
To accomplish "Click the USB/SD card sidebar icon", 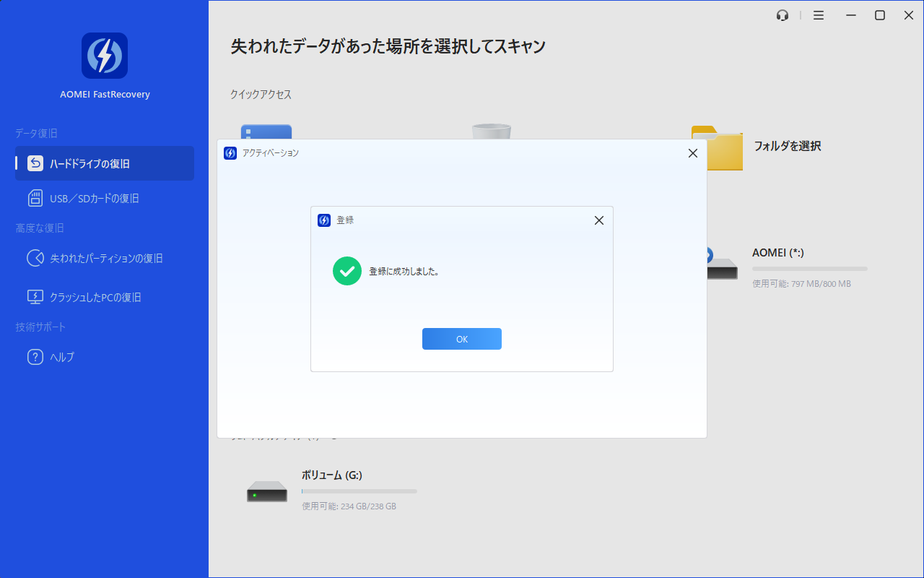I will point(35,198).
